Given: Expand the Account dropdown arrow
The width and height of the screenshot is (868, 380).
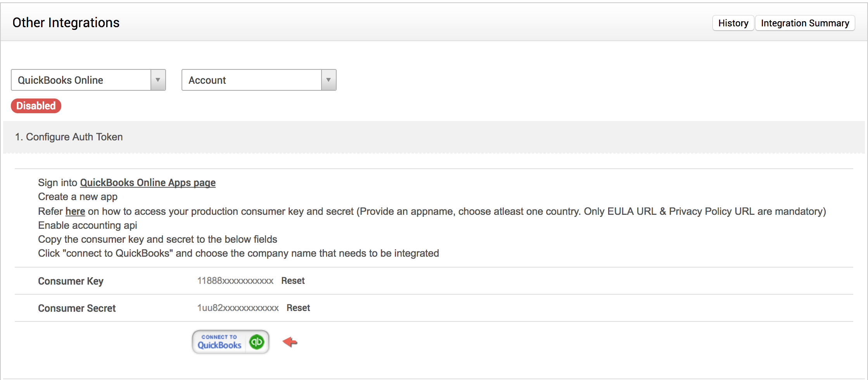Looking at the screenshot, I should tap(329, 80).
